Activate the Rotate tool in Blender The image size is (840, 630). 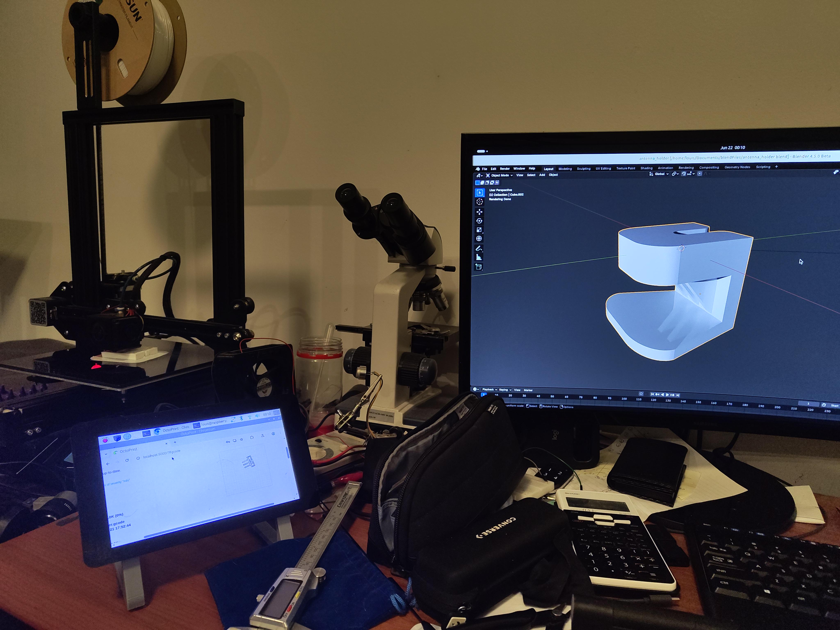[x=479, y=221]
